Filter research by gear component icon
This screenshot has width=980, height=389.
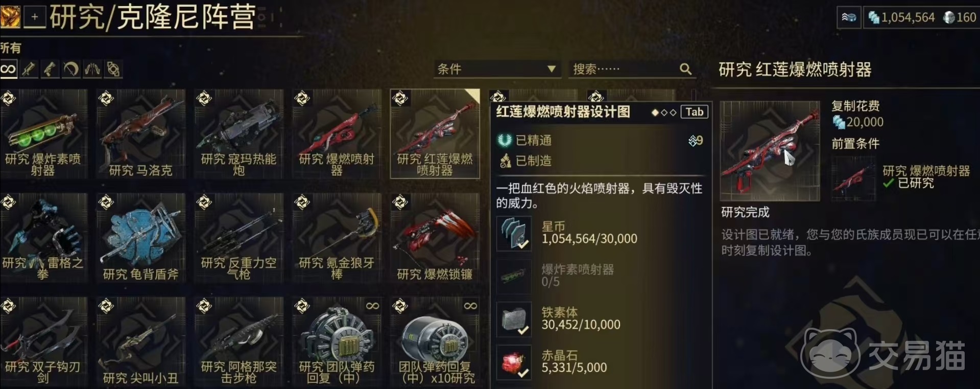tap(113, 69)
